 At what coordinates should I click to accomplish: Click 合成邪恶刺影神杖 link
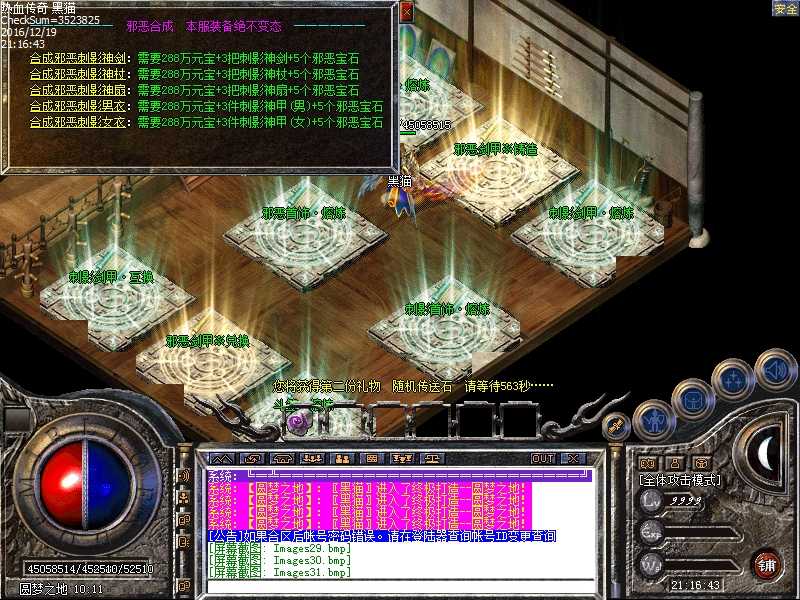tap(78, 74)
